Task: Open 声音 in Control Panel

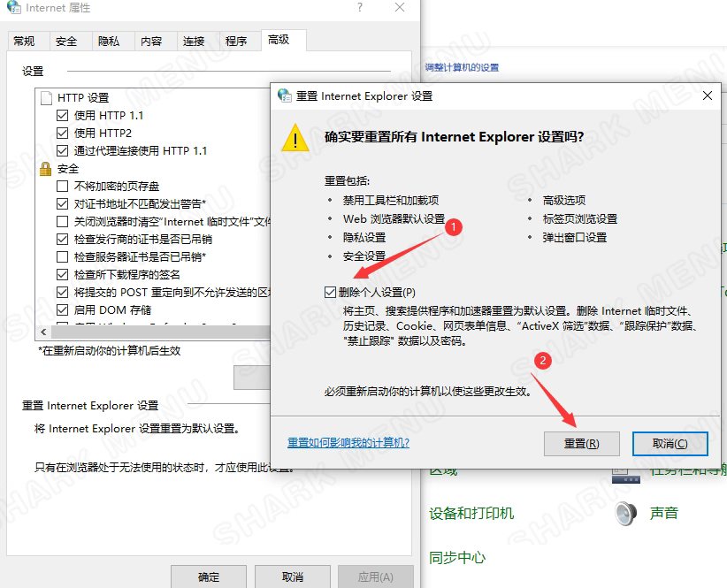Action: click(664, 514)
